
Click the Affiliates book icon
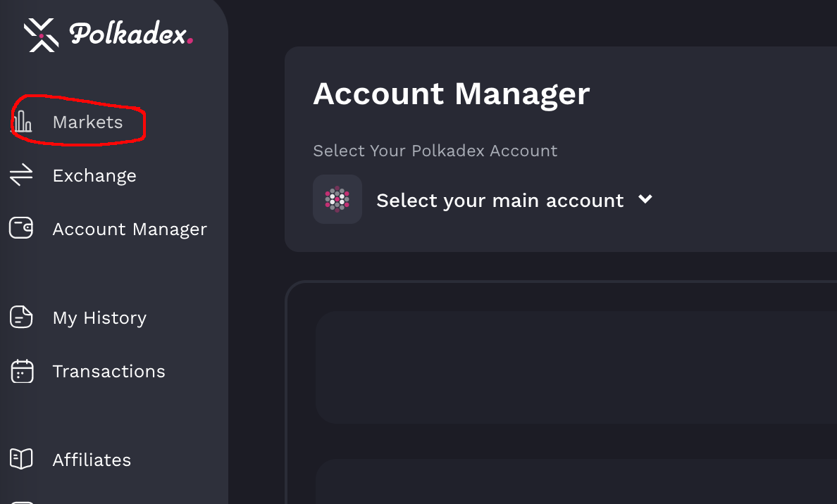click(x=21, y=459)
